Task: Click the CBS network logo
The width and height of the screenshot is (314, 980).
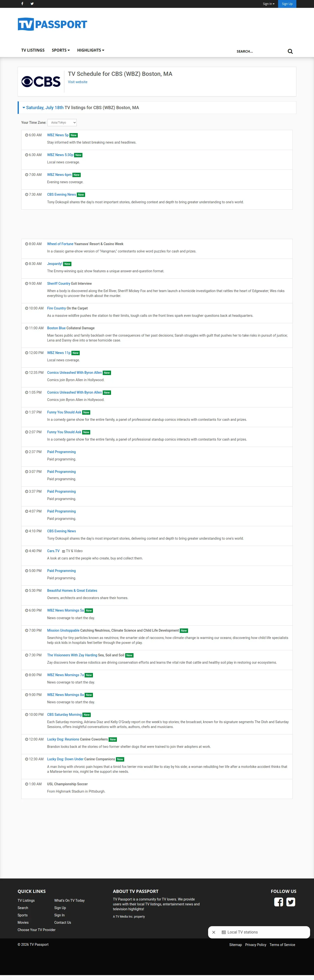Action: (41, 81)
